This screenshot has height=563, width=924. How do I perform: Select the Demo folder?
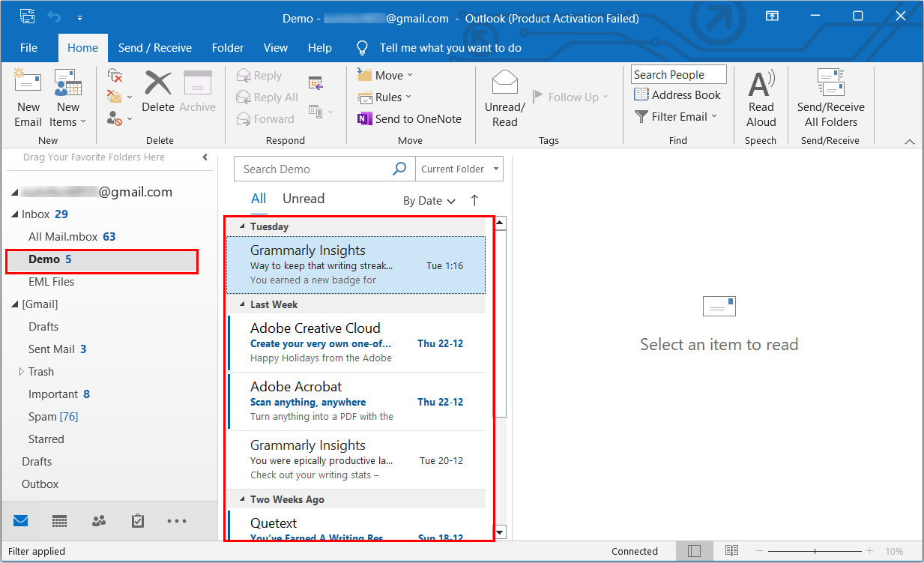102,259
